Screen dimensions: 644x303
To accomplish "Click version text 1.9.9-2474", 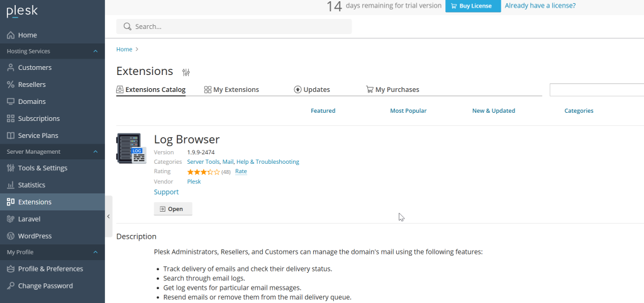I will 201,152.
